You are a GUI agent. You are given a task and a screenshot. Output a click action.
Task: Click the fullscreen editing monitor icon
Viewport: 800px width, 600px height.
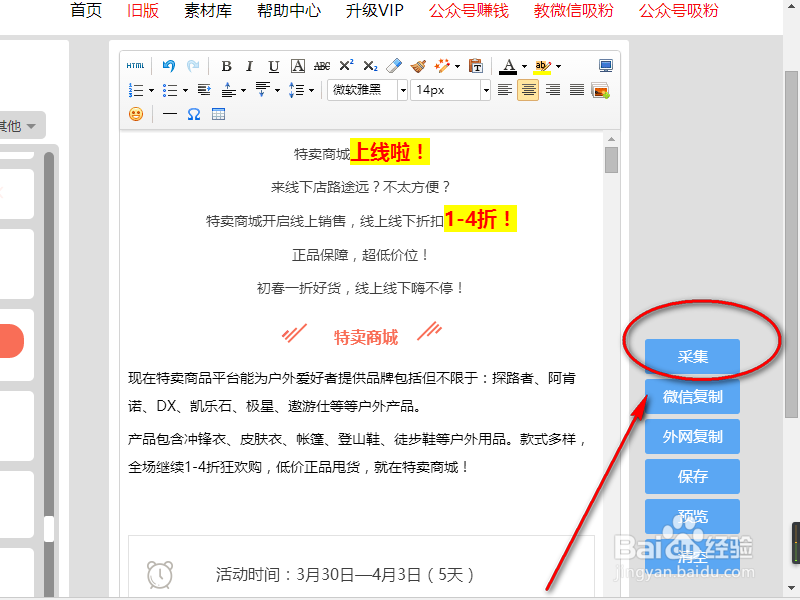pos(605,65)
